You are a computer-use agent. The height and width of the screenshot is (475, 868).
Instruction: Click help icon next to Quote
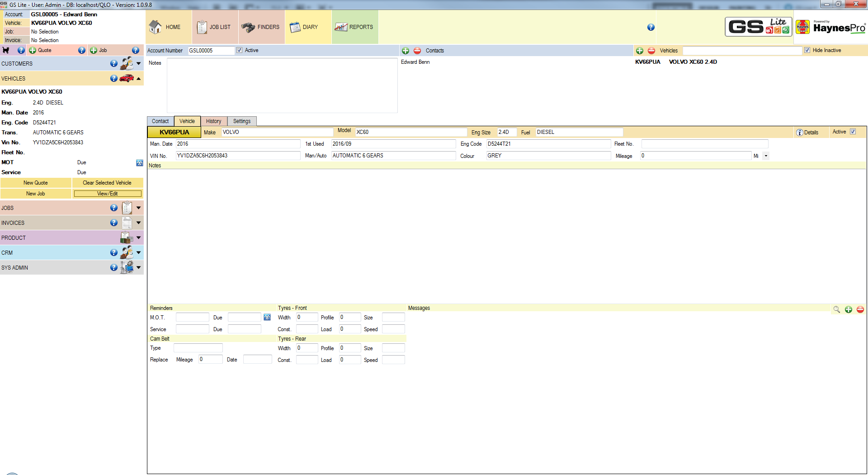[82, 50]
